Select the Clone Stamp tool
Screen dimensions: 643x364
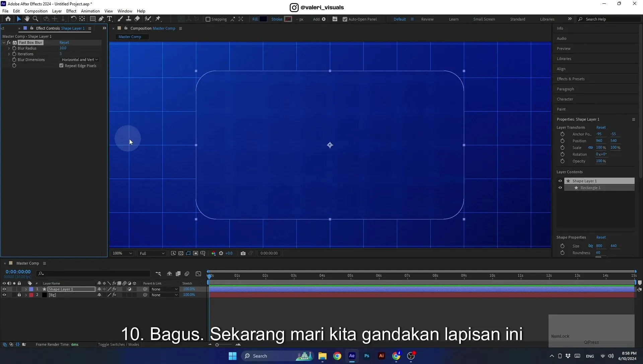[129, 19]
